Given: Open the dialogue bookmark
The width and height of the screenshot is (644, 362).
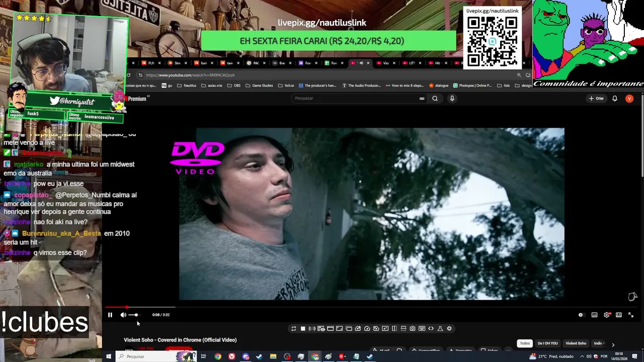Looking at the screenshot, I should [x=439, y=85].
